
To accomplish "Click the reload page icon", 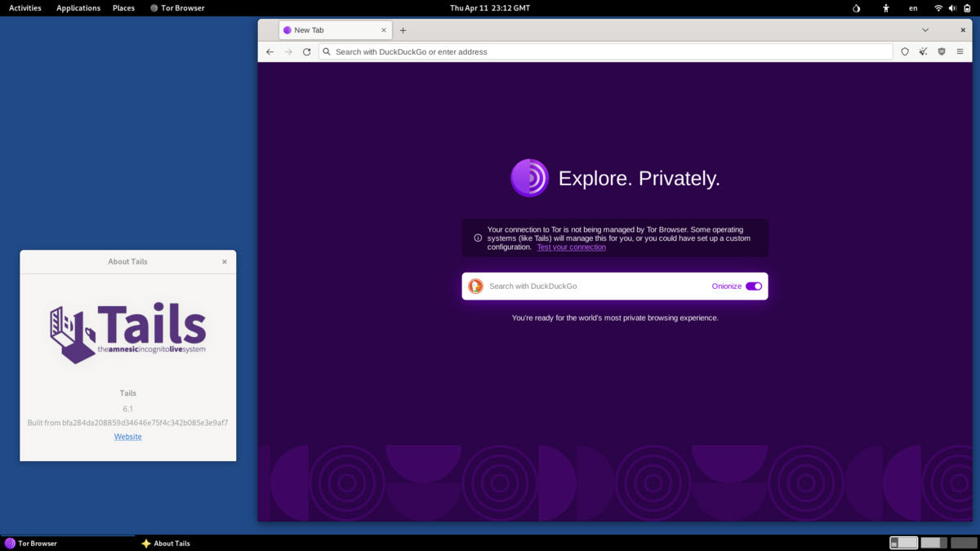I will (x=306, y=51).
